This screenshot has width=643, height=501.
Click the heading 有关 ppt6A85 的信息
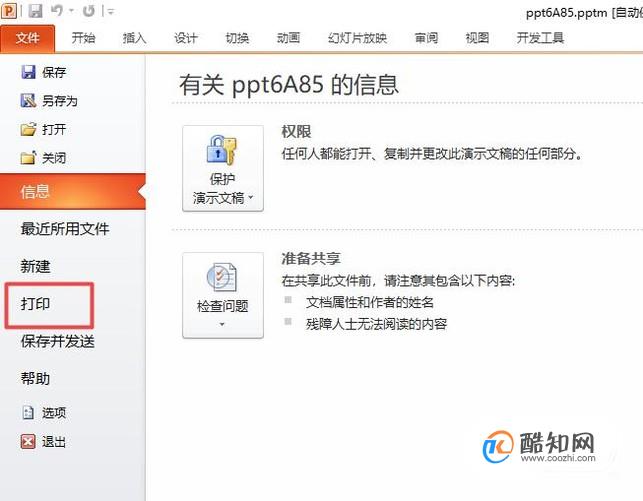click(289, 84)
